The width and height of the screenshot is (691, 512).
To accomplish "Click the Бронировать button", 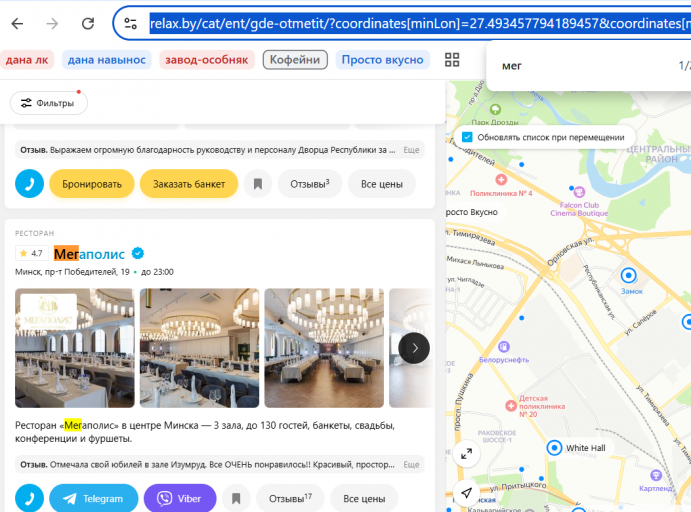I will click(92, 184).
